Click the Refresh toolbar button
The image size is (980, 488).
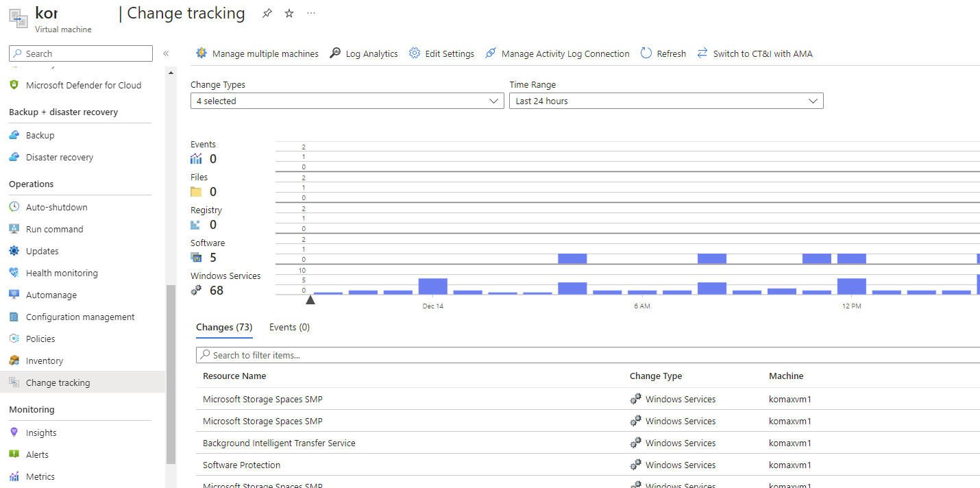pyautogui.click(x=663, y=53)
